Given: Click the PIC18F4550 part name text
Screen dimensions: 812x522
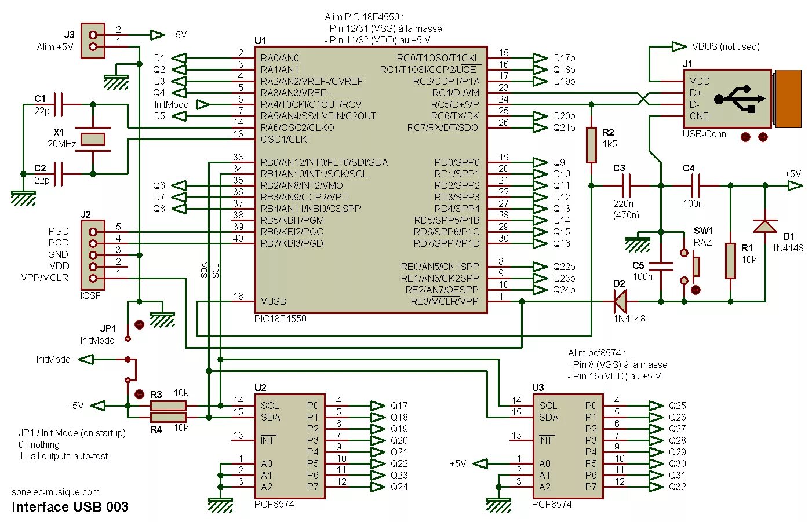Looking at the screenshot, I should click(281, 319).
